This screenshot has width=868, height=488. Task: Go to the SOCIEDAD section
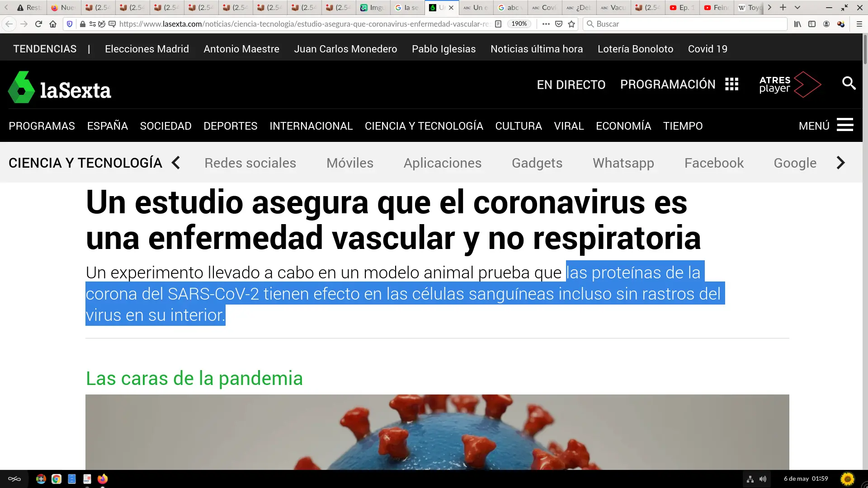coord(166,126)
